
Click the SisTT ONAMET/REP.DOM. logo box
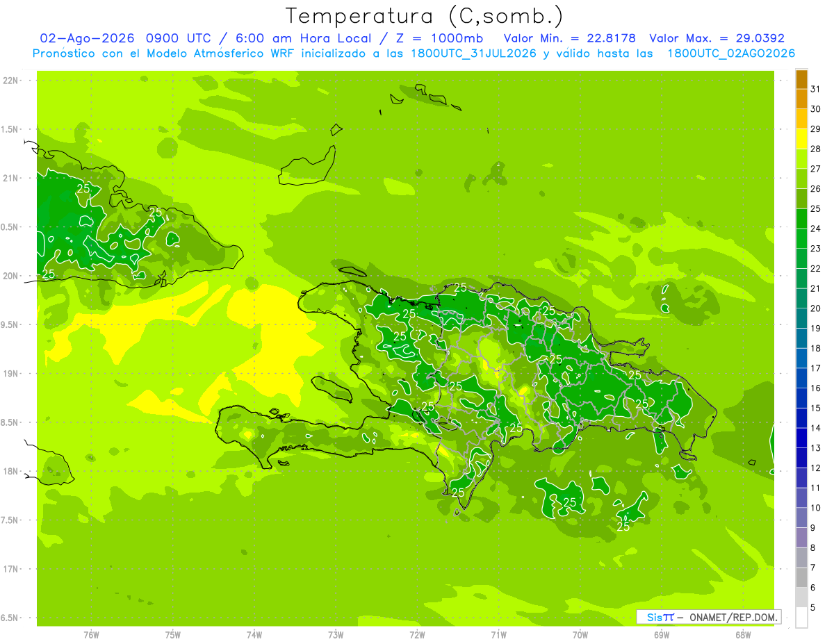click(x=709, y=617)
